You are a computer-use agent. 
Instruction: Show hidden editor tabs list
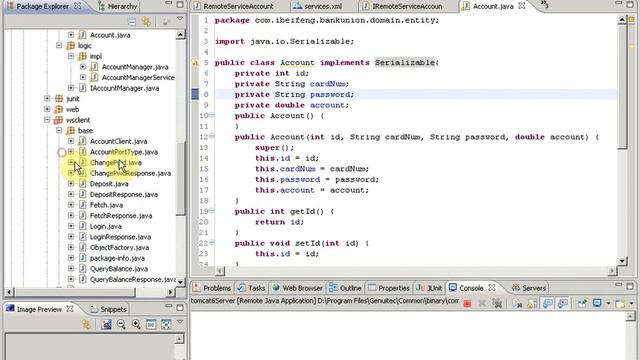544,5
